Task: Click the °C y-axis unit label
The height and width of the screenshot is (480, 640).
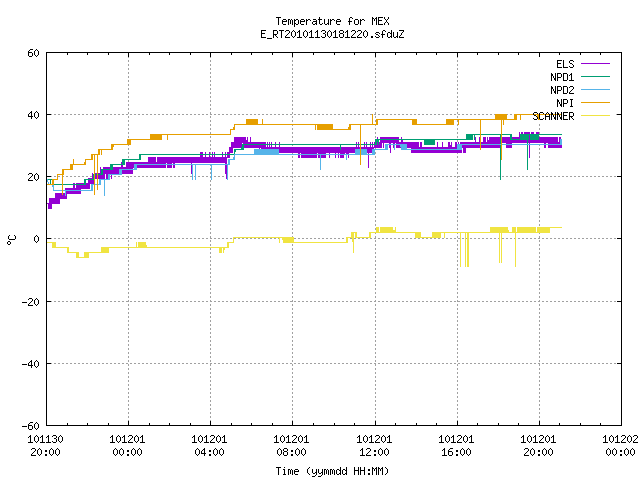Action: click(12, 240)
